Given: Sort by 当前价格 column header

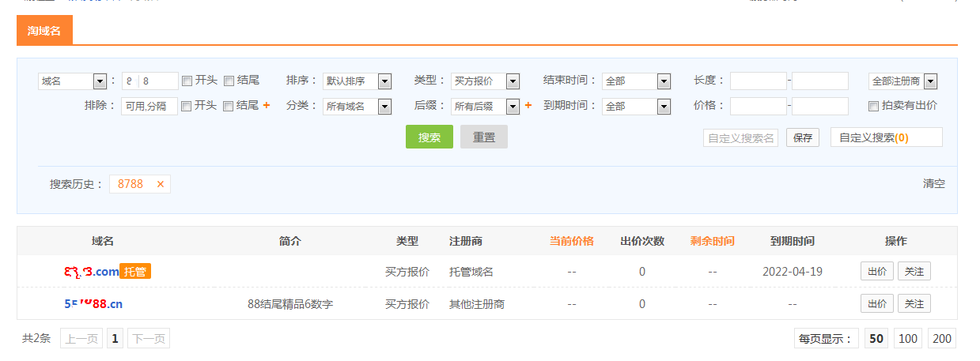Looking at the screenshot, I should click(571, 241).
